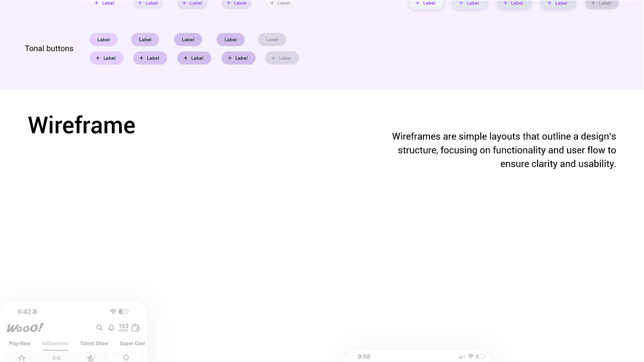This screenshot has height=362, width=644.
Task: Click the first tonal plus Label button
Action: 106,58
